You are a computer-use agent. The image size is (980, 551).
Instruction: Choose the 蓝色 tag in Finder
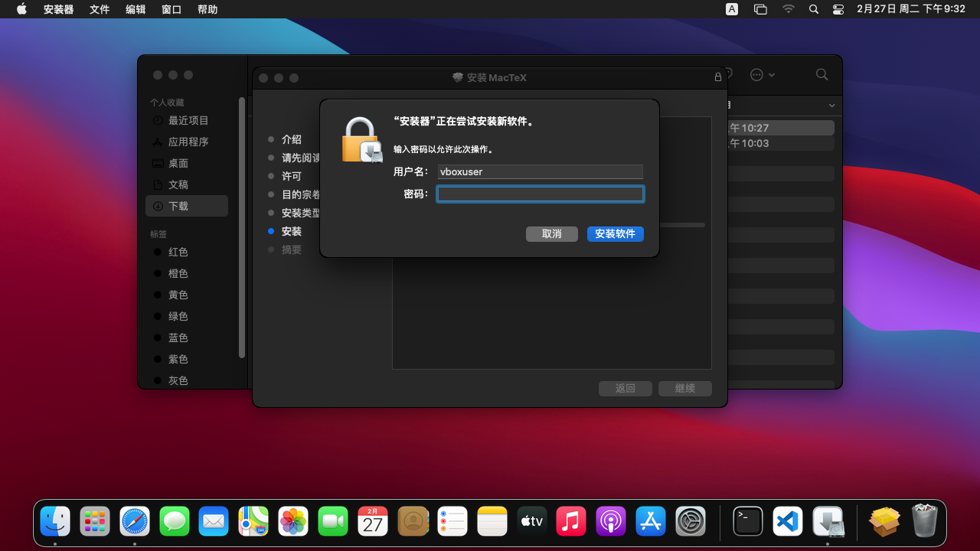click(187, 337)
